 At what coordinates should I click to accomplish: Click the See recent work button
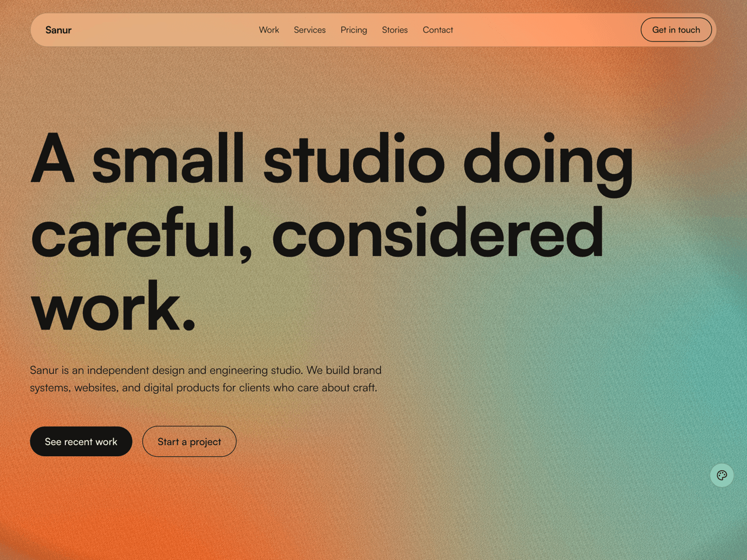(x=81, y=442)
